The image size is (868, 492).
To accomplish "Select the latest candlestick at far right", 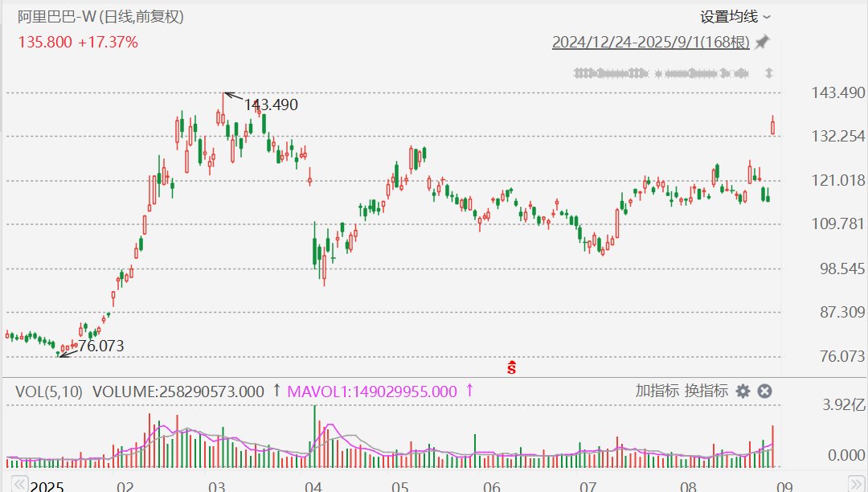I will (x=773, y=126).
